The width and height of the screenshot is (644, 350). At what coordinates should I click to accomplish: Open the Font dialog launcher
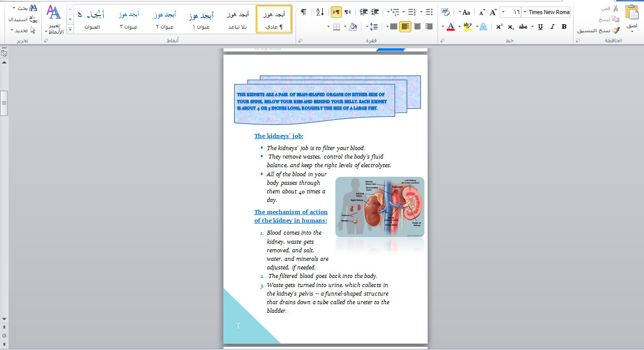pos(442,41)
